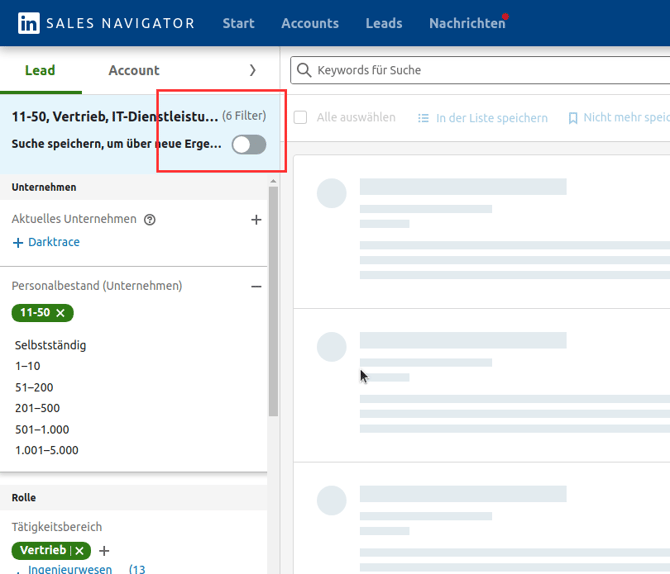Click help icon beside Aktuelles Unternehmen

[150, 220]
